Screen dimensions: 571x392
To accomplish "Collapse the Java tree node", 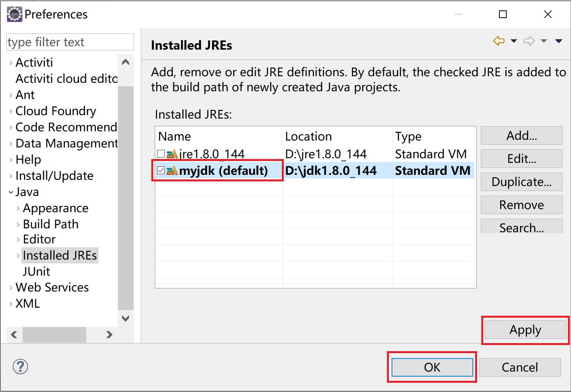I will click(11, 192).
